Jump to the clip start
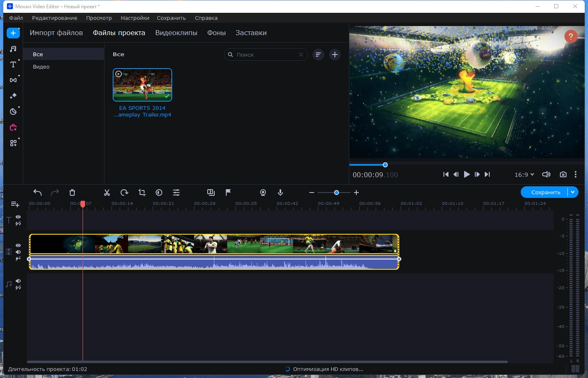Viewport: 588px width, 378px height. pos(446,175)
